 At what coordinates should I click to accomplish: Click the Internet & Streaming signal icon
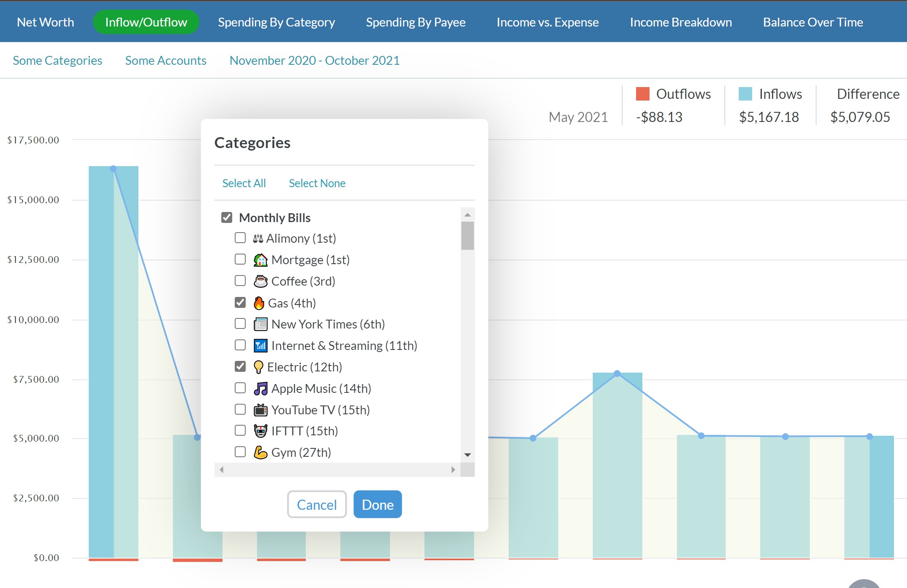click(x=260, y=346)
